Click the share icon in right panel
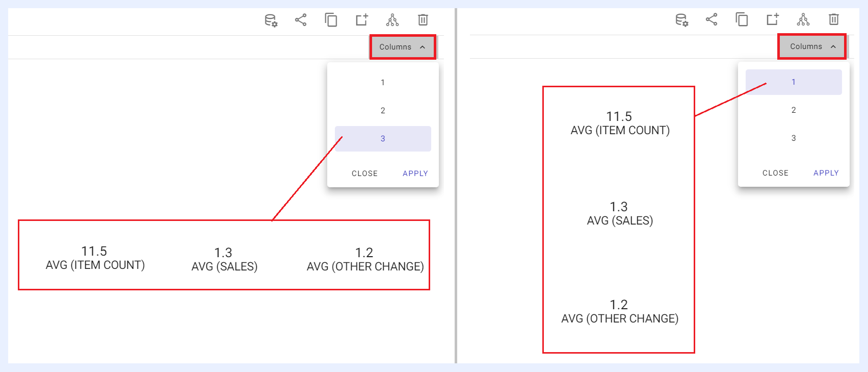 712,19
